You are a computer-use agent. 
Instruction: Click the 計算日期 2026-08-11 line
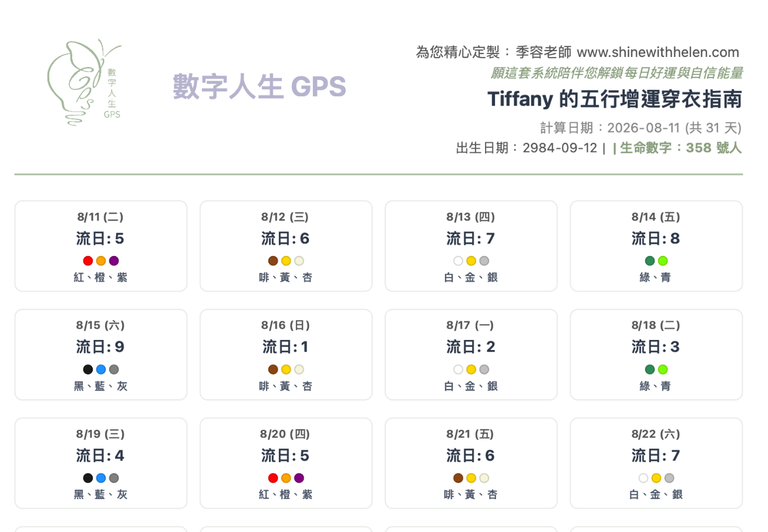[641, 128]
